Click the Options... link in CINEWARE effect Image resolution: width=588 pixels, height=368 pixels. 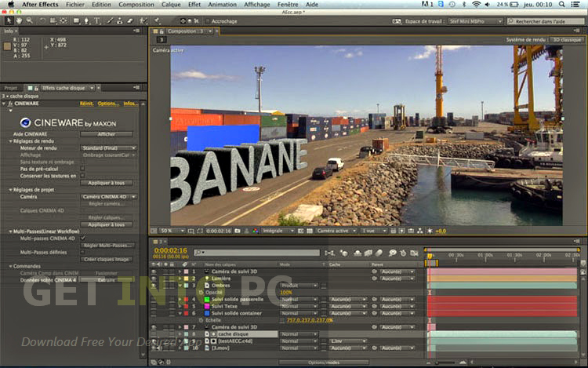point(108,104)
